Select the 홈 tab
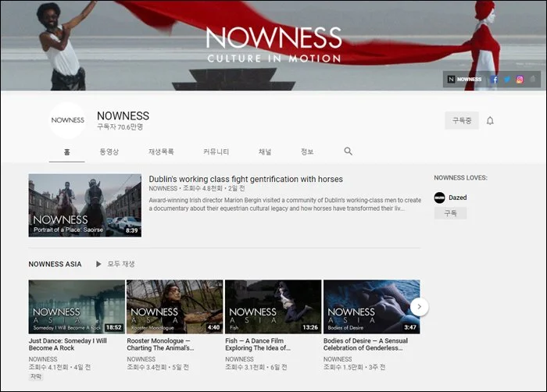The width and height of the screenshot is (547, 392). coord(66,151)
